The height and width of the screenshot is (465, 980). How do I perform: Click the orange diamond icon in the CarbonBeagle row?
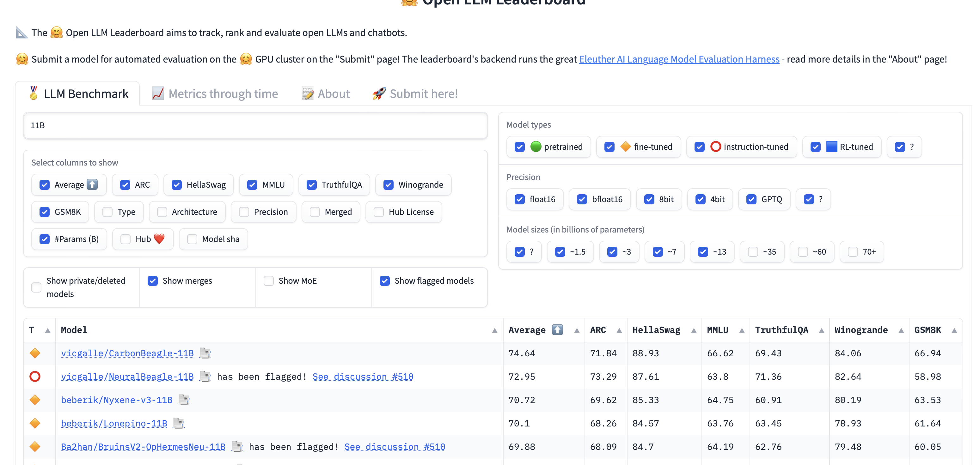click(35, 353)
